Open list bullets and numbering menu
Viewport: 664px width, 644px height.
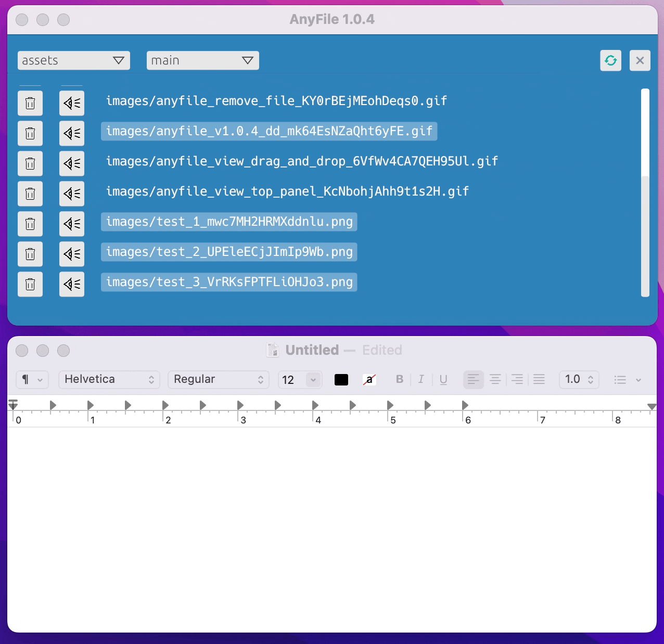(628, 380)
